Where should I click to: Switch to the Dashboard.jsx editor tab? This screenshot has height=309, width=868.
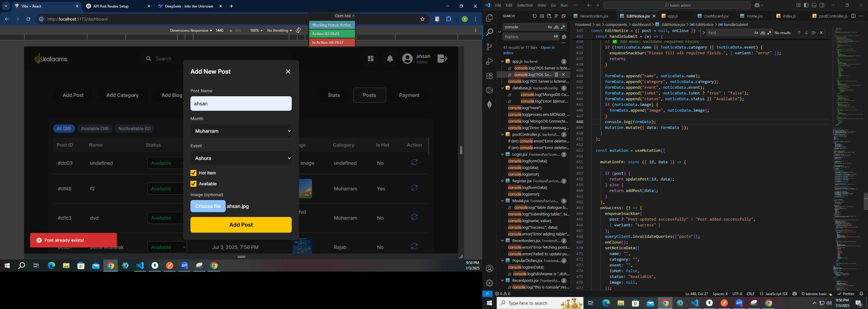click(716, 16)
